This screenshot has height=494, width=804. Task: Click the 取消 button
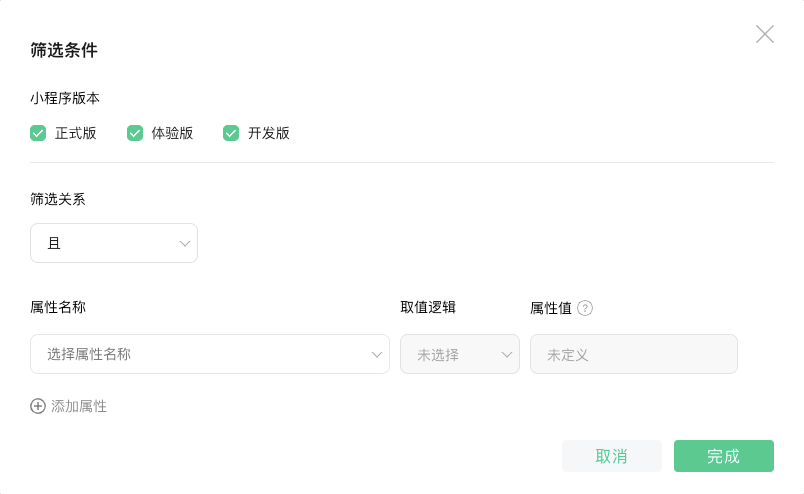point(612,456)
